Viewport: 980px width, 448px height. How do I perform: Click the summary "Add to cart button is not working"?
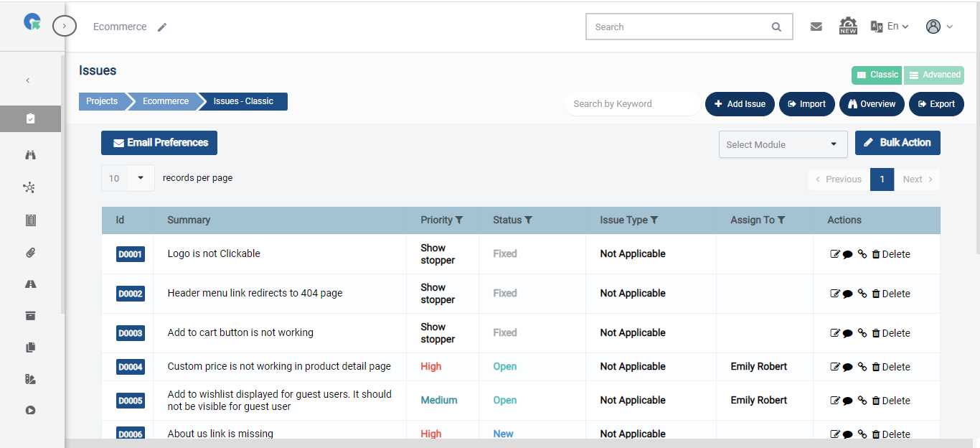click(240, 332)
